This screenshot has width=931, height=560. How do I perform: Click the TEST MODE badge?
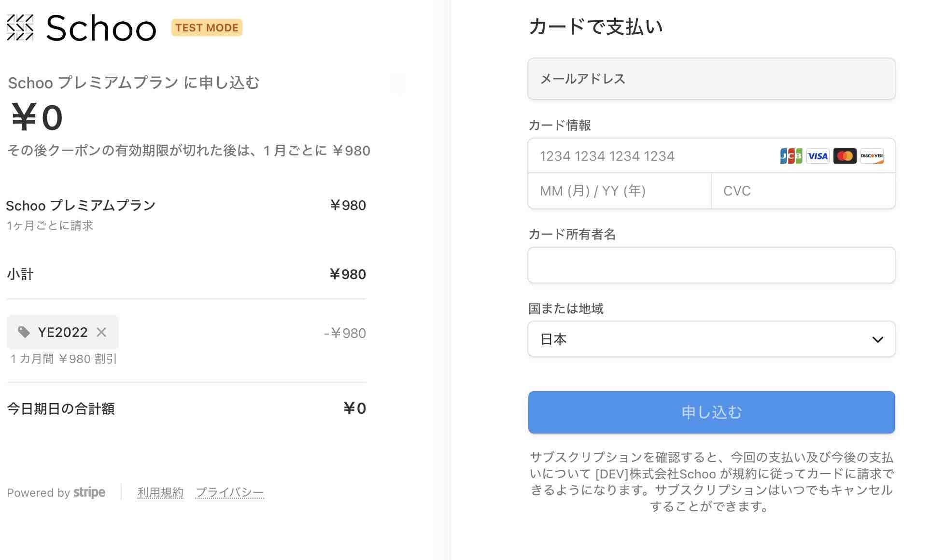pos(207,28)
